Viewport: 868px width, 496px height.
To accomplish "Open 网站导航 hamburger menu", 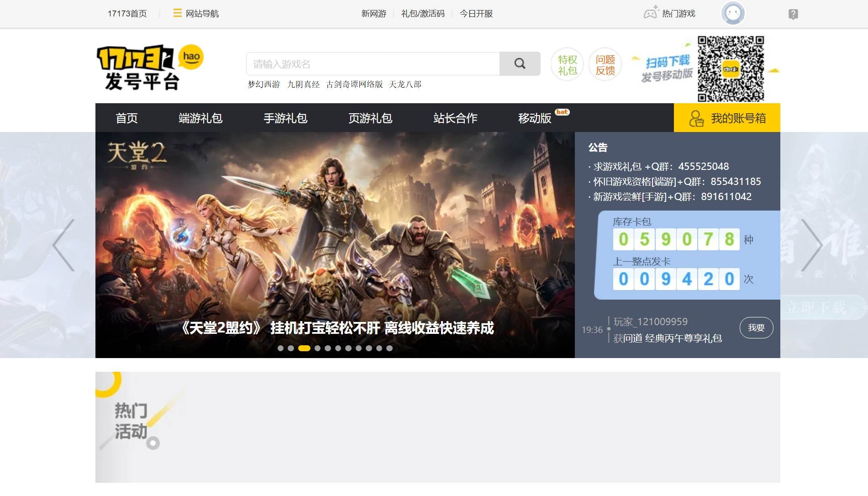I will [x=196, y=13].
